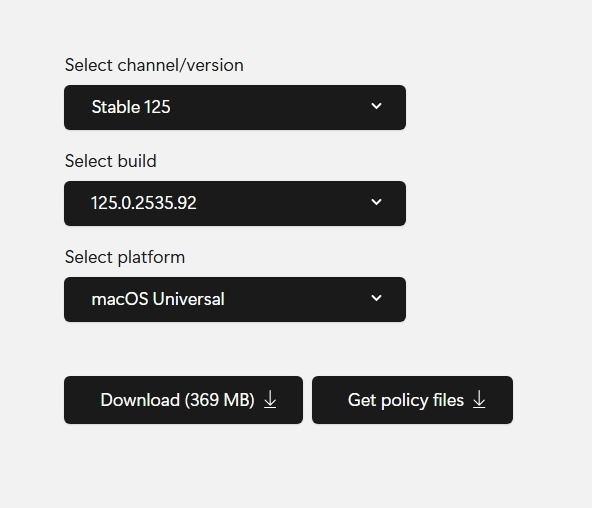Open the platform dropdown showing macOS Universal
The width and height of the screenshot is (592, 508).
point(235,300)
